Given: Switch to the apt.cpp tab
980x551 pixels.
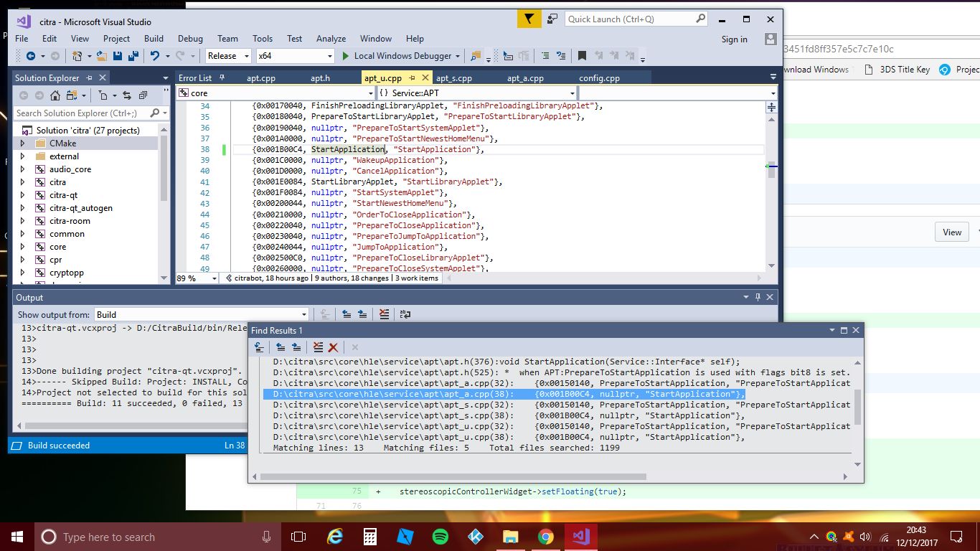Looking at the screenshot, I should 260,78.
